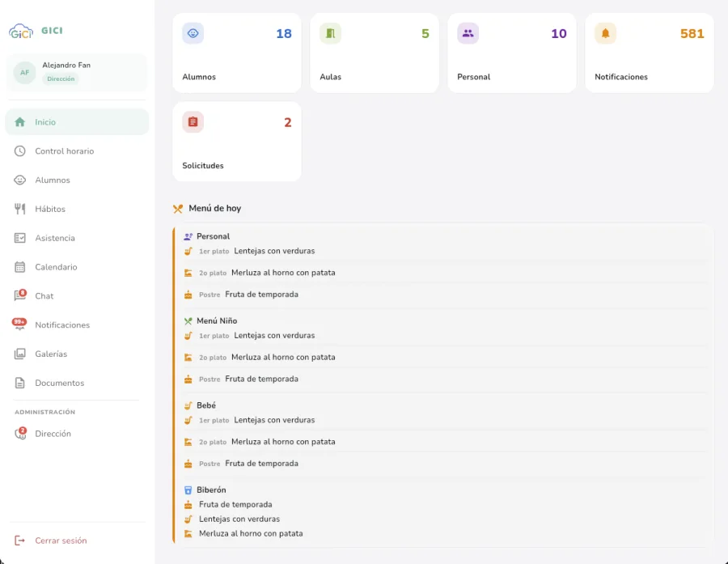This screenshot has height=564, width=728.
Task: Open Notificaciones in the sidebar
Action: point(77,324)
